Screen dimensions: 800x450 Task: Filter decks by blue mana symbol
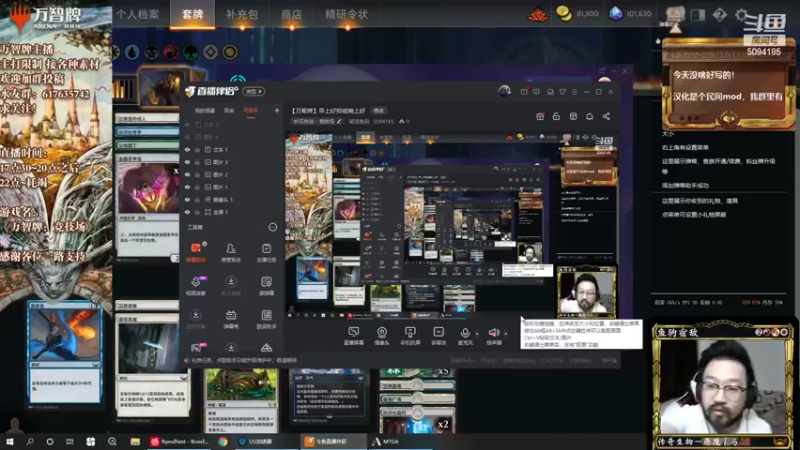[132, 52]
